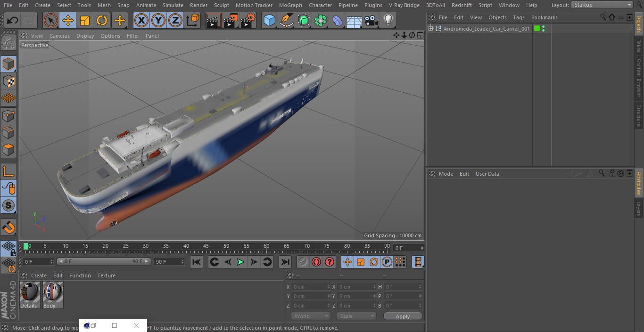Image resolution: width=644 pixels, height=332 pixels.
Task: Toggle the viewport layout icon
Action: (420, 35)
